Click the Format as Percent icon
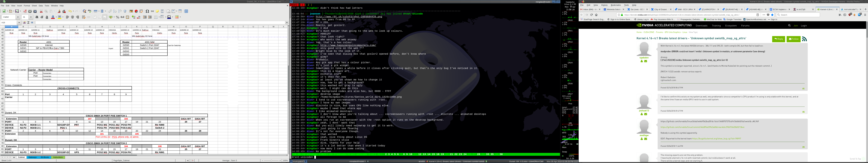 118,17
